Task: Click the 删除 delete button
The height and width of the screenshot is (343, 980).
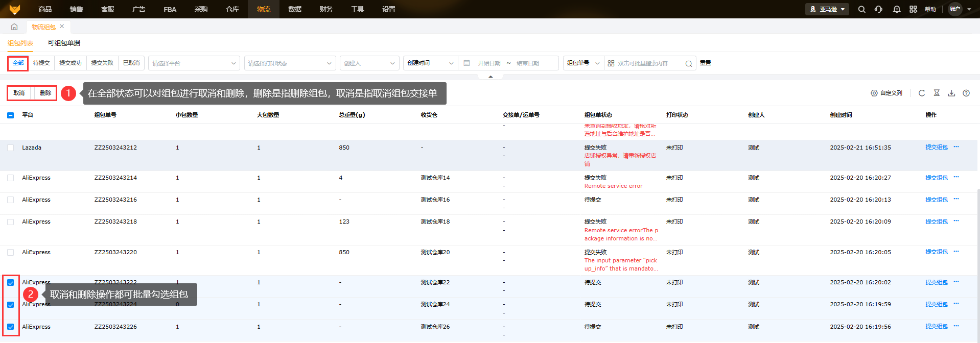Action: click(45, 93)
